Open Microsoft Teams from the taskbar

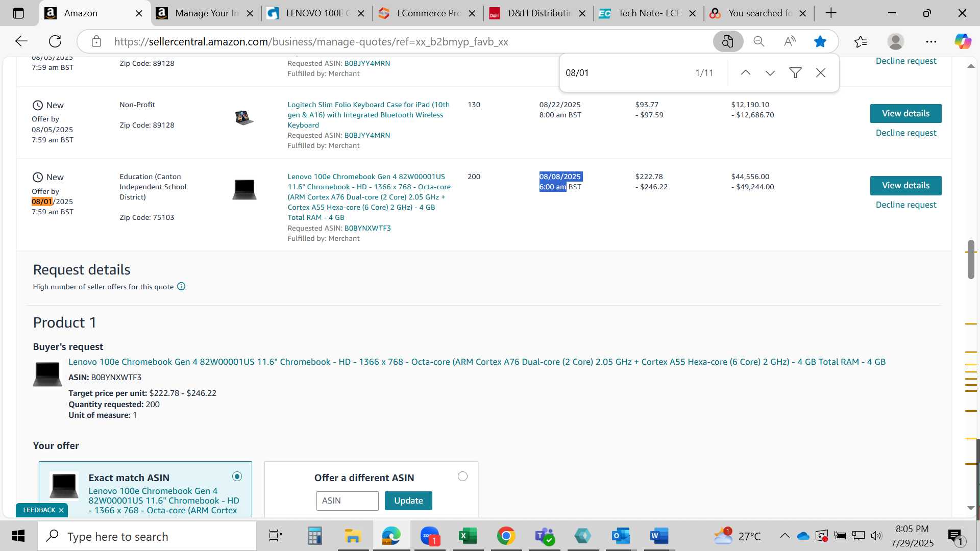(x=544, y=536)
